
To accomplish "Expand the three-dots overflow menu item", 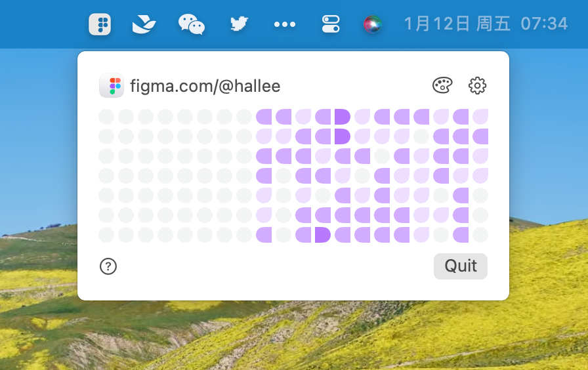I will (x=285, y=24).
